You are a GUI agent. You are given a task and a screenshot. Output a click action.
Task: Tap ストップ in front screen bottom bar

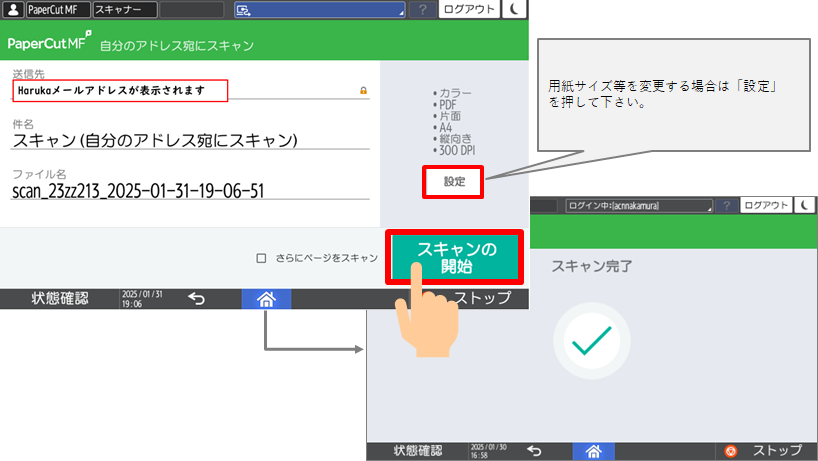click(482, 298)
